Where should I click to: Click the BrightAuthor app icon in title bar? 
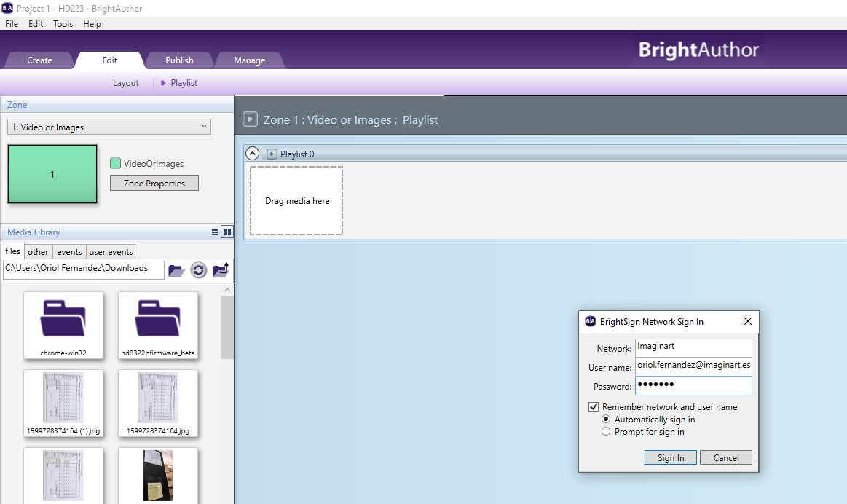(x=7, y=8)
